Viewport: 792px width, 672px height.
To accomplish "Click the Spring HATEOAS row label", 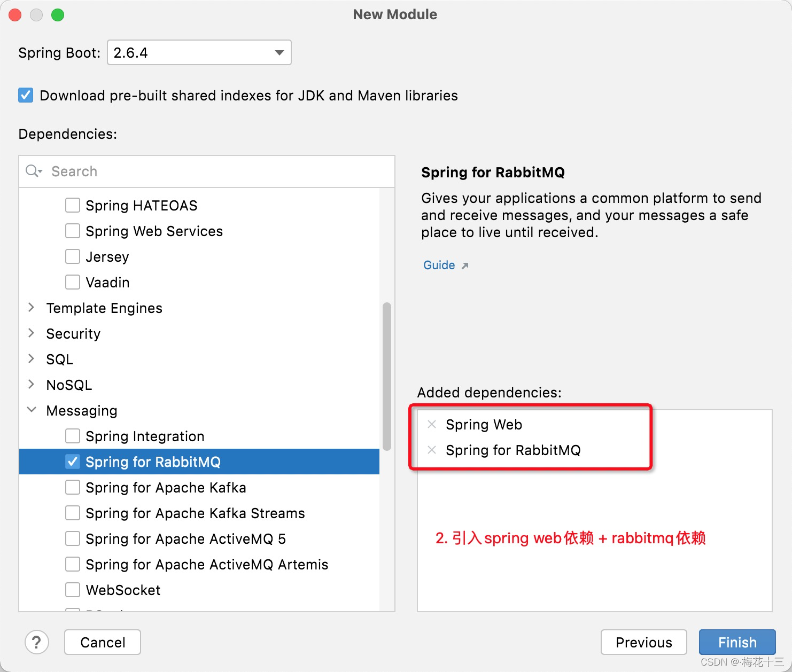I will pyautogui.click(x=142, y=206).
